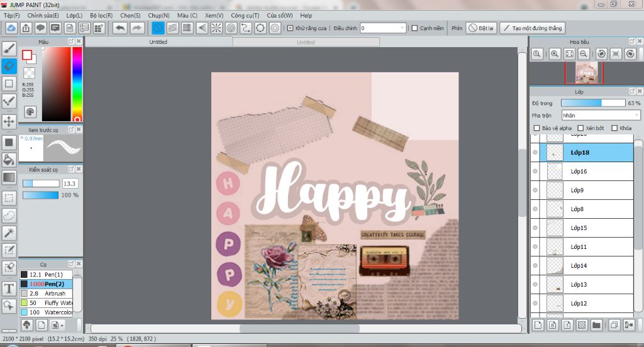Click the export/share icon in toolbar

(26, 28)
